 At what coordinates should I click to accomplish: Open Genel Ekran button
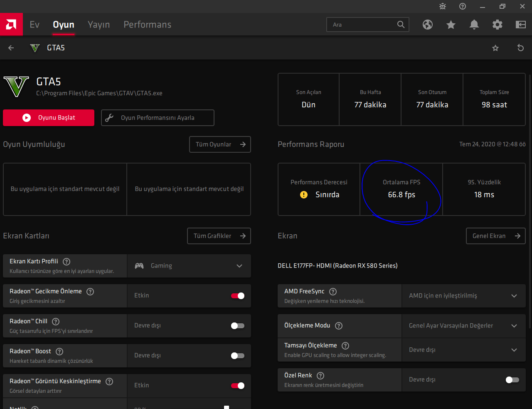pos(496,236)
